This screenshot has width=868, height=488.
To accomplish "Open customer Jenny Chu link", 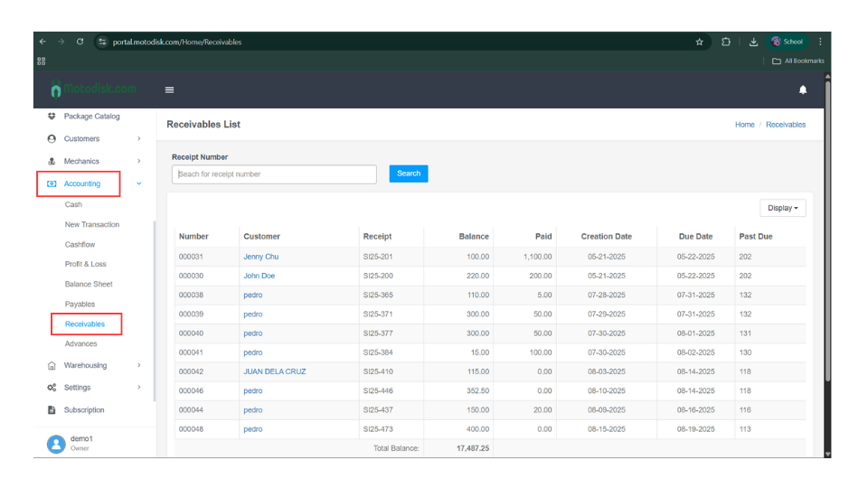I will [x=260, y=257].
